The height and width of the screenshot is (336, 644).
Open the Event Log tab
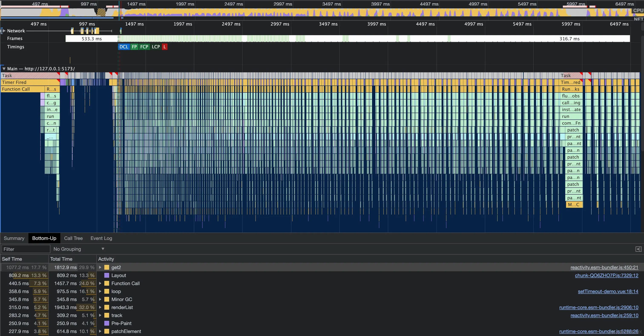click(101, 238)
